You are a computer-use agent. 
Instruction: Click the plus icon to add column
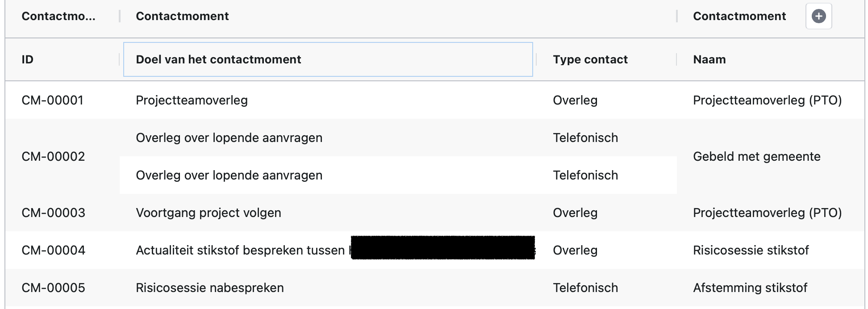818,17
